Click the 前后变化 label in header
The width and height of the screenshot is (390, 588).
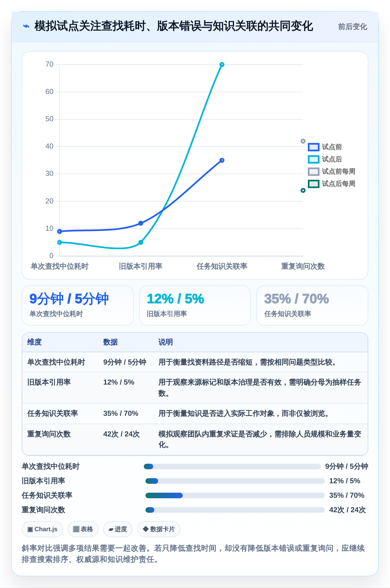coord(352,27)
